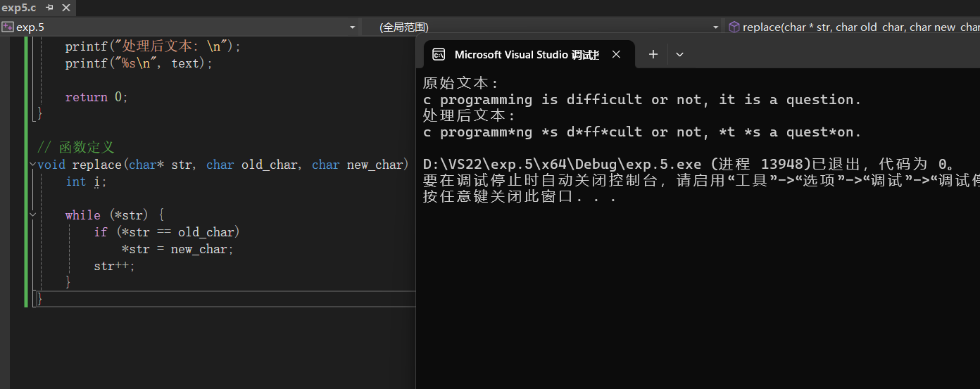Click the exp.5 project icon

[x=7, y=27]
